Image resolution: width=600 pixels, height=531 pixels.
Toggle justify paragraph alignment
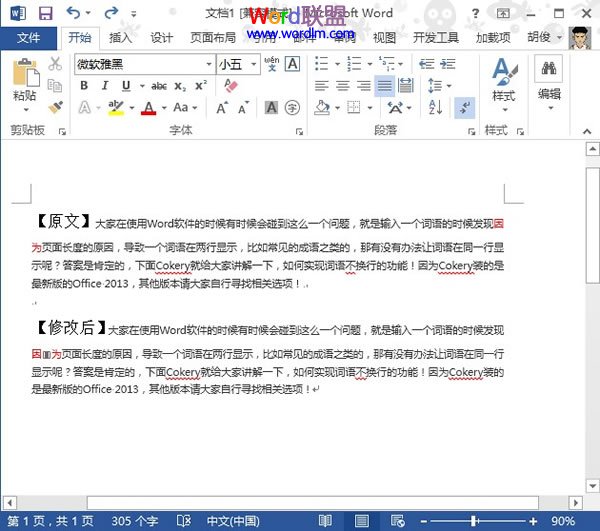click(x=384, y=86)
